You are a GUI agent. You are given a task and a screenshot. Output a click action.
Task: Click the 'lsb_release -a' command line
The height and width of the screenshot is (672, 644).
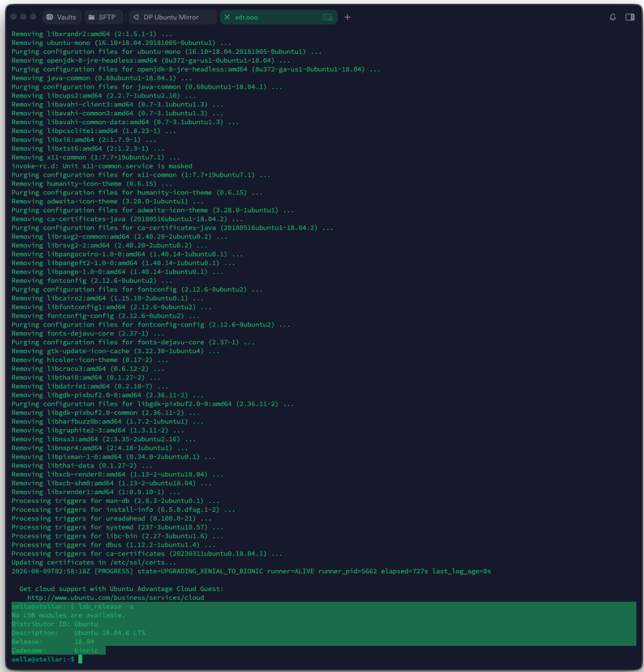tap(73, 607)
